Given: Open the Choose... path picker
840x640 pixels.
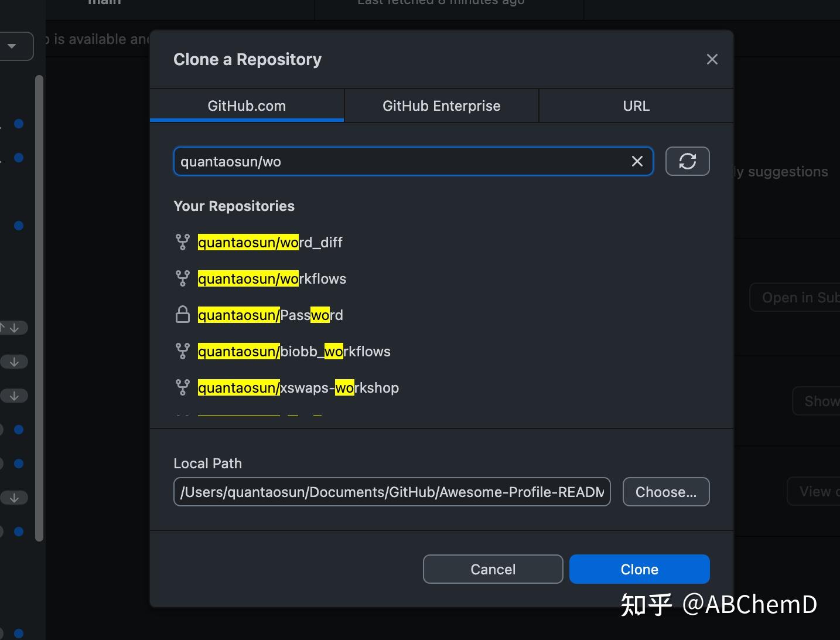Looking at the screenshot, I should pyautogui.click(x=665, y=492).
